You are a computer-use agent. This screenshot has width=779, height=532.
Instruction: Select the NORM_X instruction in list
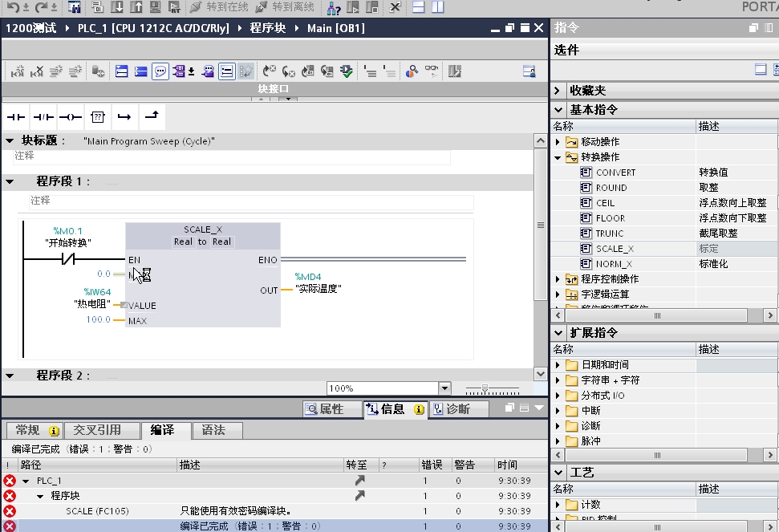614,264
